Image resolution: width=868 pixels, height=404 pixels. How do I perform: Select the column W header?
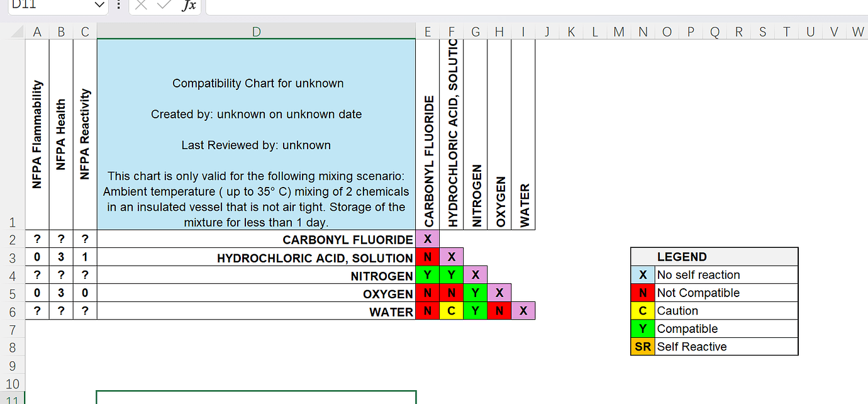[857, 32]
